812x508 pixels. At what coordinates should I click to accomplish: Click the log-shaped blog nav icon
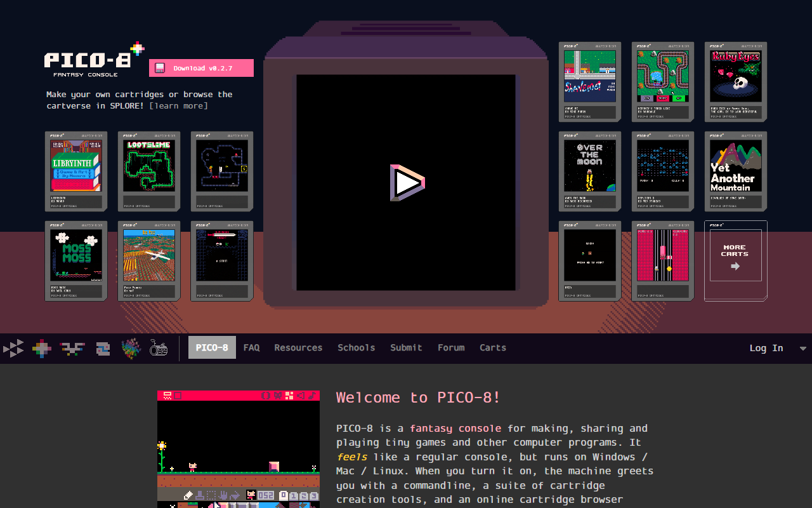159,348
